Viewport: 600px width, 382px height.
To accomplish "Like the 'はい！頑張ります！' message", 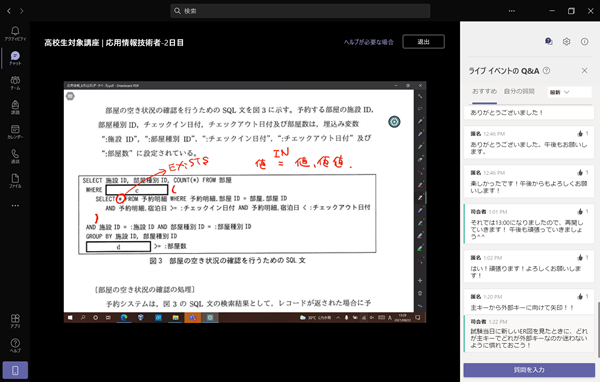I will pos(580,258).
